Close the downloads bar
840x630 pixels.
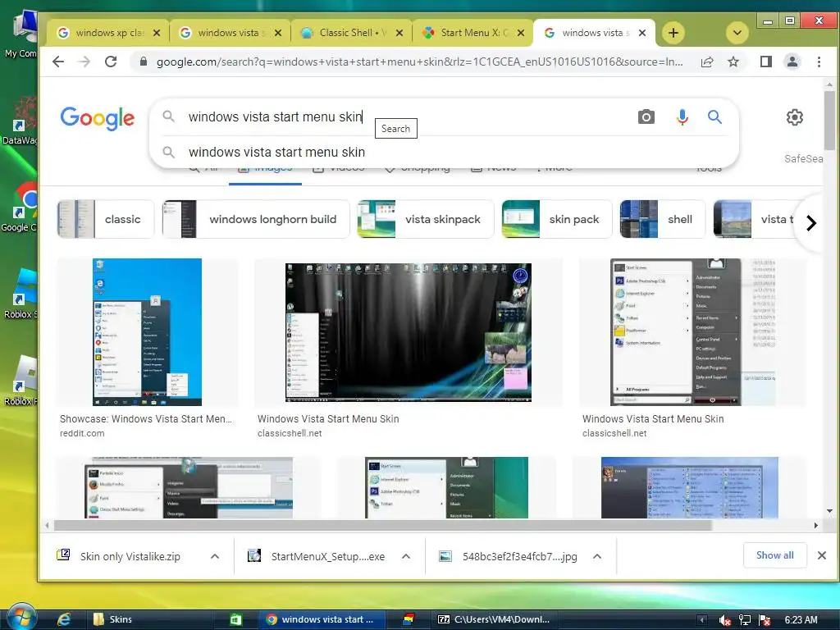pos(822,555)
